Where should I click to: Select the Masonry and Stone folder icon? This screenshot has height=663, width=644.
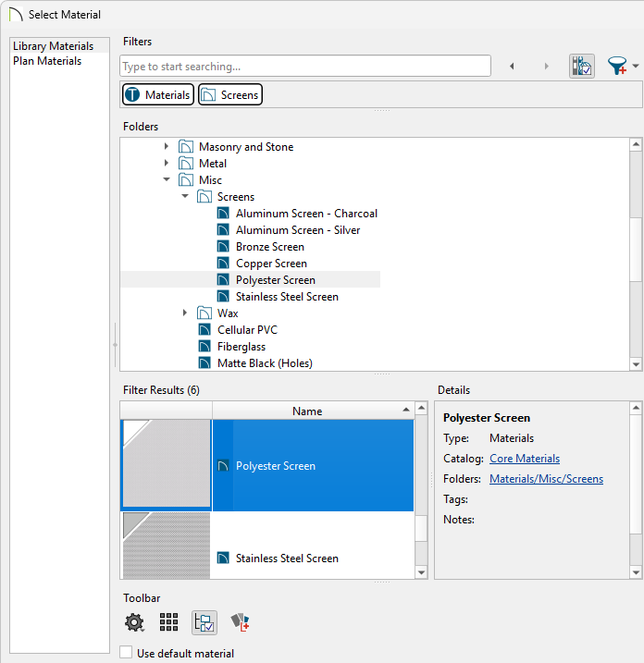tap(186, 146)
